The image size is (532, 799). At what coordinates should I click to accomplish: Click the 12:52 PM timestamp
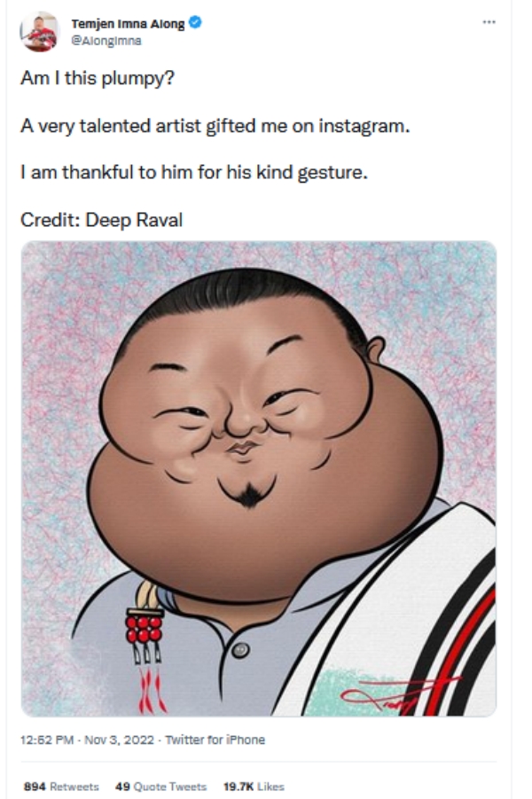pyautogui.click(x=47, y=740)
